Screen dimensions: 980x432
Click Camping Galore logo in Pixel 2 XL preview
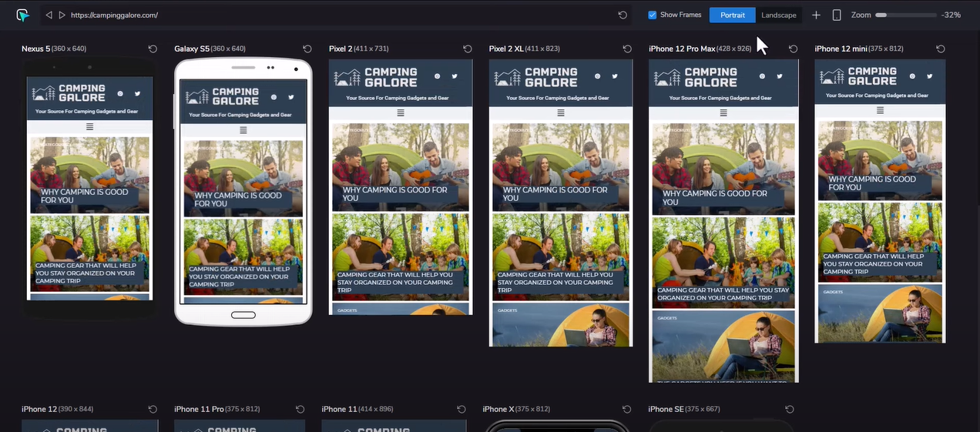pyautogui.click(x=536, y=77)
